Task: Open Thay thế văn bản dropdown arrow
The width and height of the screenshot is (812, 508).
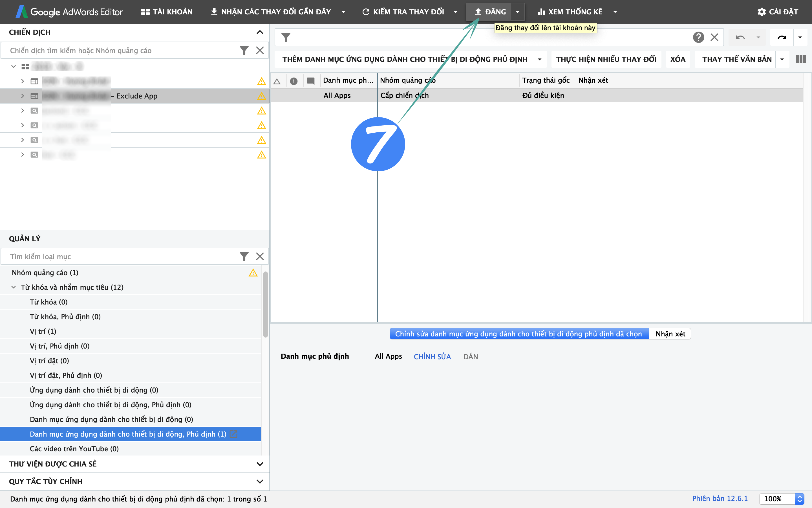Action: pos(782,59)
